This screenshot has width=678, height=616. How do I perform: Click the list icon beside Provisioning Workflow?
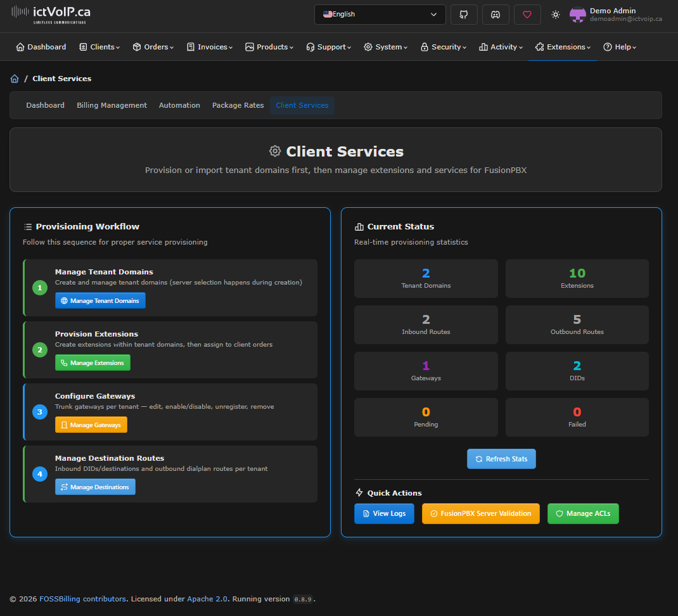[x=28, y=227]
